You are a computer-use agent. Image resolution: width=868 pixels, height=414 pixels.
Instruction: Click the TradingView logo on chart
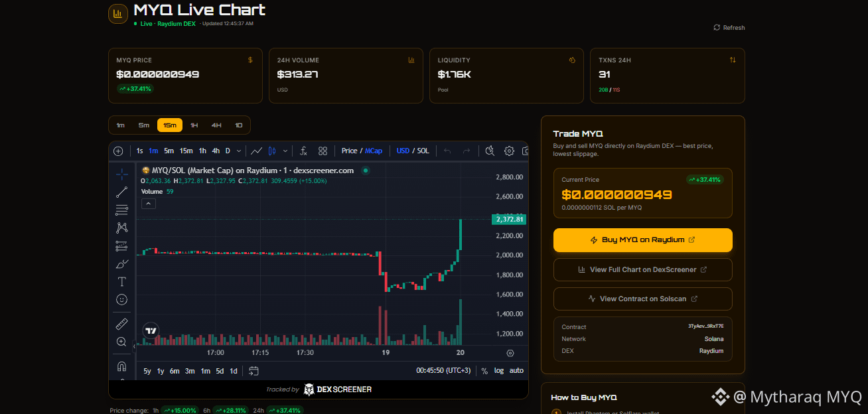point(151,330)
